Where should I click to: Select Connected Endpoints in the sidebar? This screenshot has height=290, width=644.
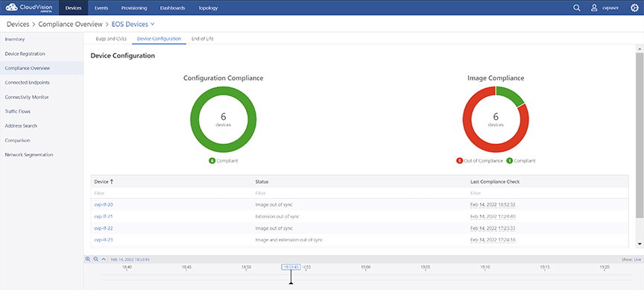pyautogui.click(x=27, y=83)
